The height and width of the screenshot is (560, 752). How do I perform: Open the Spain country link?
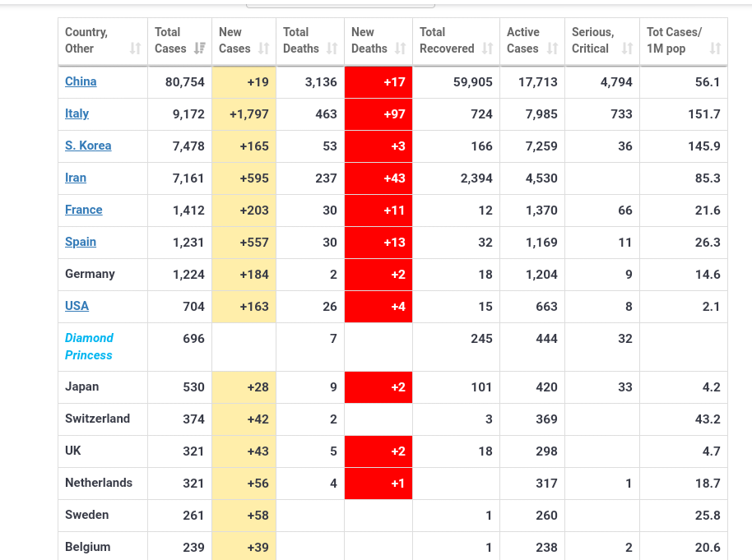[x=81, y=242]
